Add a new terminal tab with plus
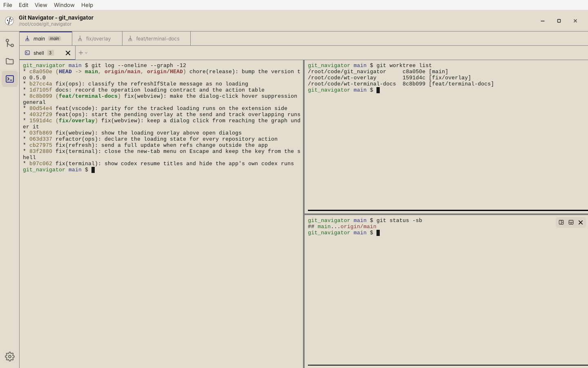The height and width of the screenshot is (368, 588). pos(81,53)
